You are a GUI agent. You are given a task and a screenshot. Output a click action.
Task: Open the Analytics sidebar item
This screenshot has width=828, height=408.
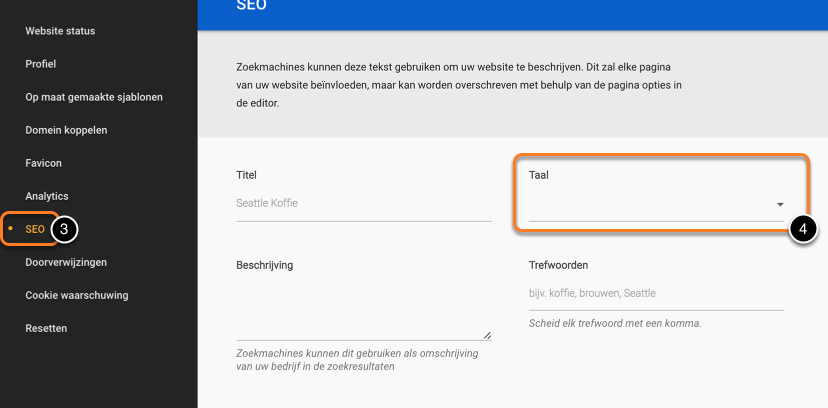click(x=47, y=196)
